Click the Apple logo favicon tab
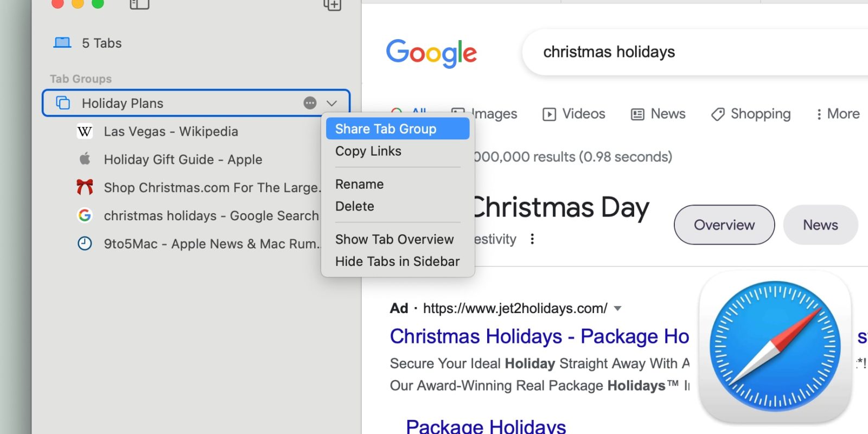868x434 pixels. click(85, 159)
